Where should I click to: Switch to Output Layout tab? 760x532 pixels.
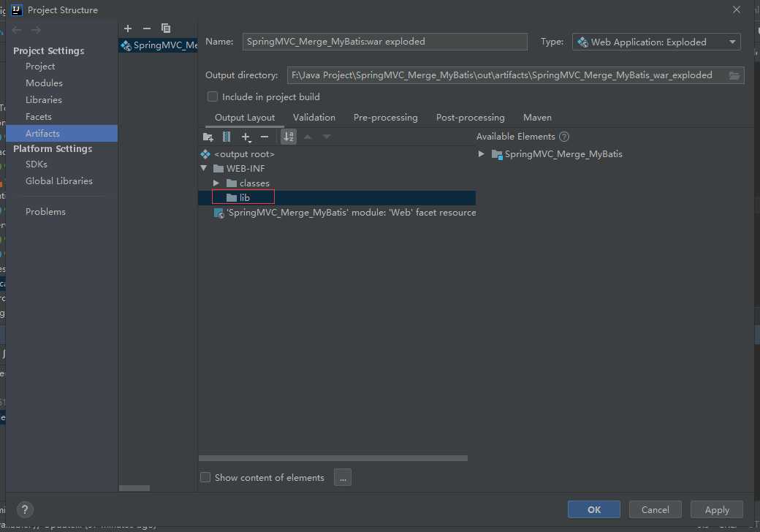[x=245, y=117]
